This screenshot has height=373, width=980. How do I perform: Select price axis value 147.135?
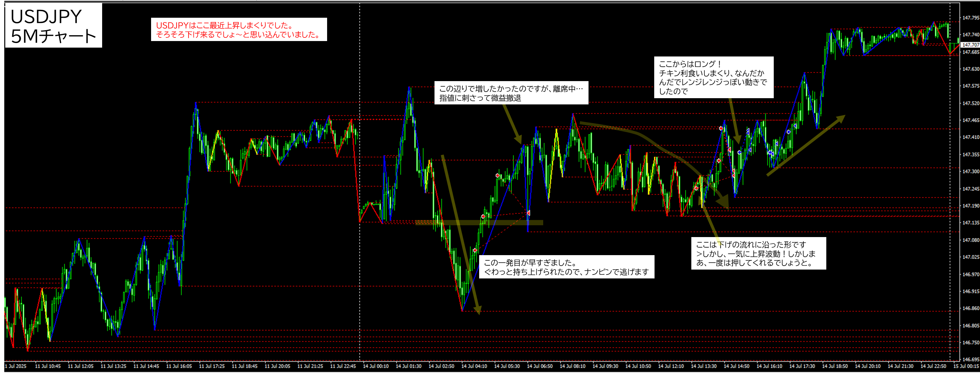(970, 223)
